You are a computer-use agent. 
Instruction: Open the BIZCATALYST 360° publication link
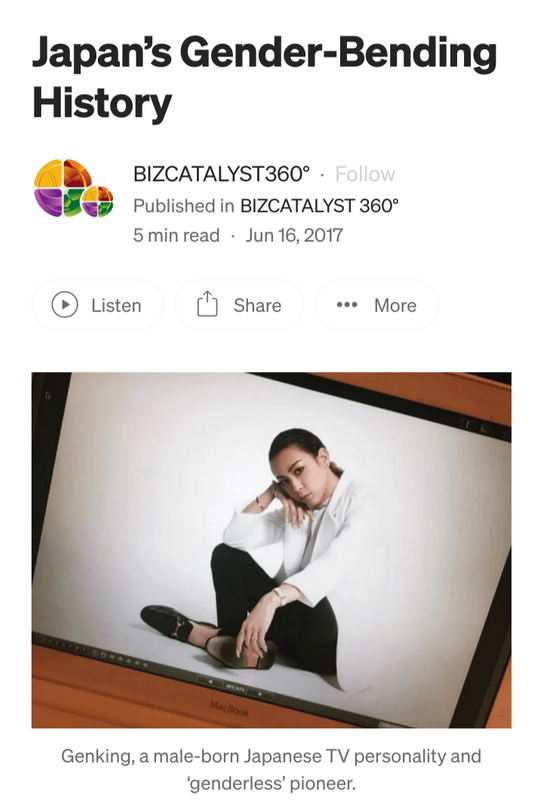pyautogui.click(x=319, y=206)
